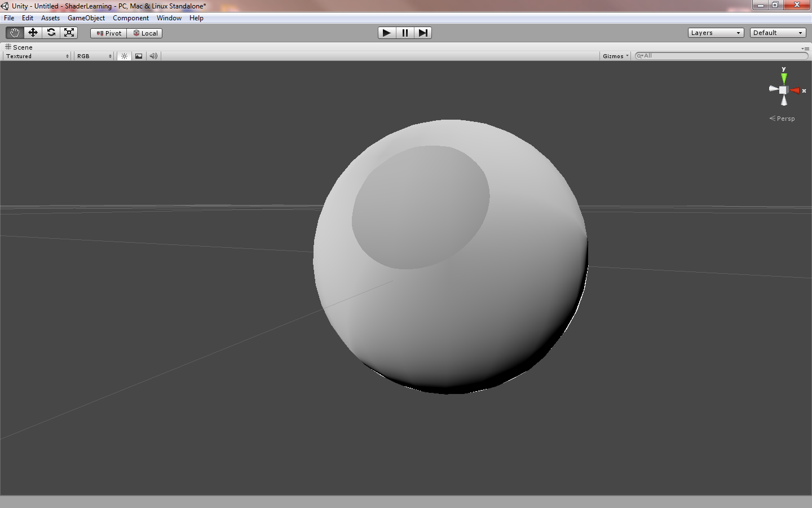Open the Default layout dropdown
Viewport: 812px width, 508px height.
(x=778, y=33)
